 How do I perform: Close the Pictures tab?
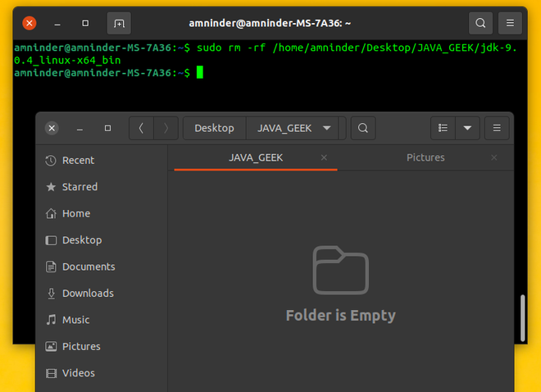click(494, 157)
